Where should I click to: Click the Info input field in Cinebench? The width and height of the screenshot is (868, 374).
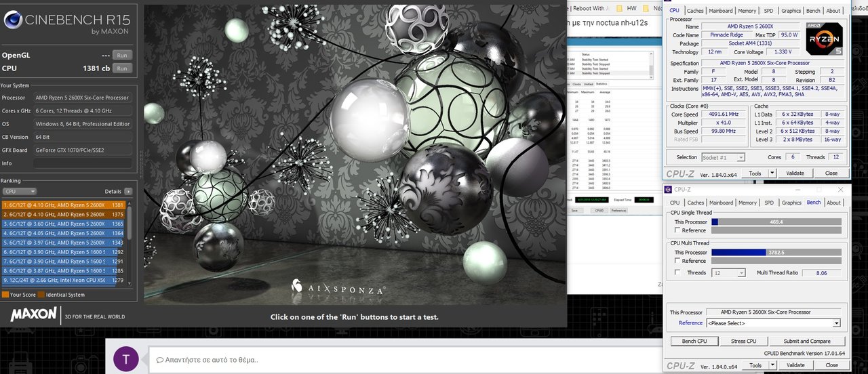pyautogui.click(x=83, y=163)
